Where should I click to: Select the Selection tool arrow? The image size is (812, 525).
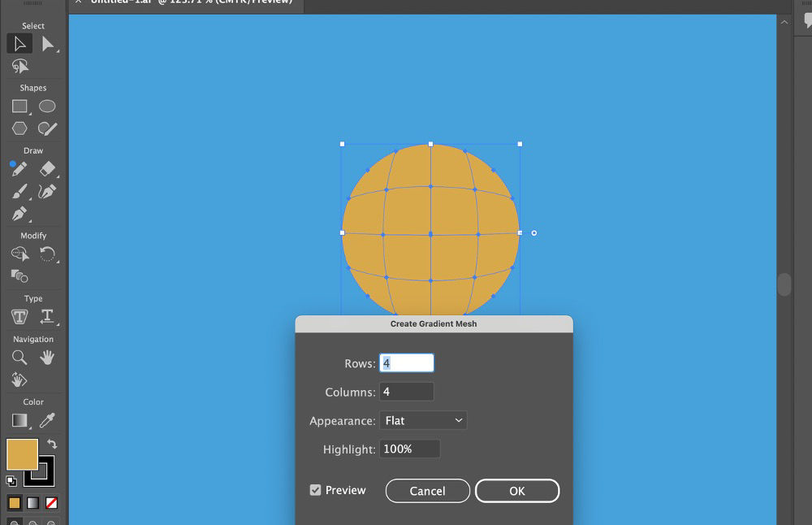[19, 43]
